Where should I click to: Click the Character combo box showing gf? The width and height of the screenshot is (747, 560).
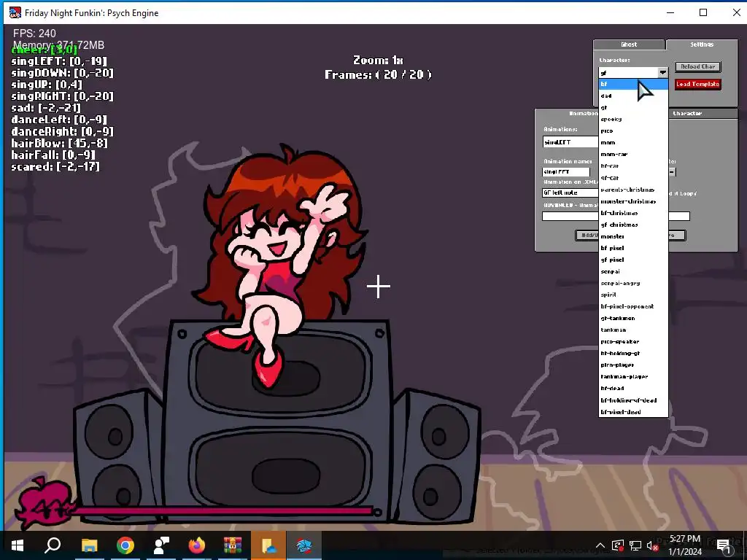633,72
